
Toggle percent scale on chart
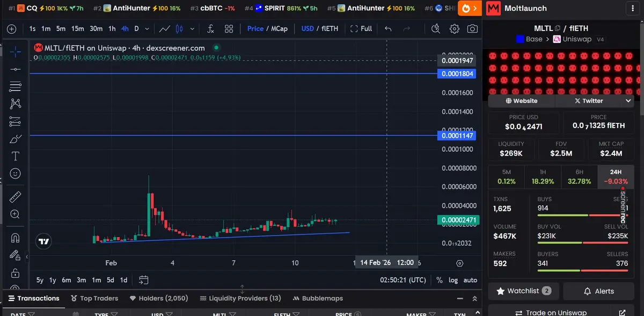click(x=440, y=280)
